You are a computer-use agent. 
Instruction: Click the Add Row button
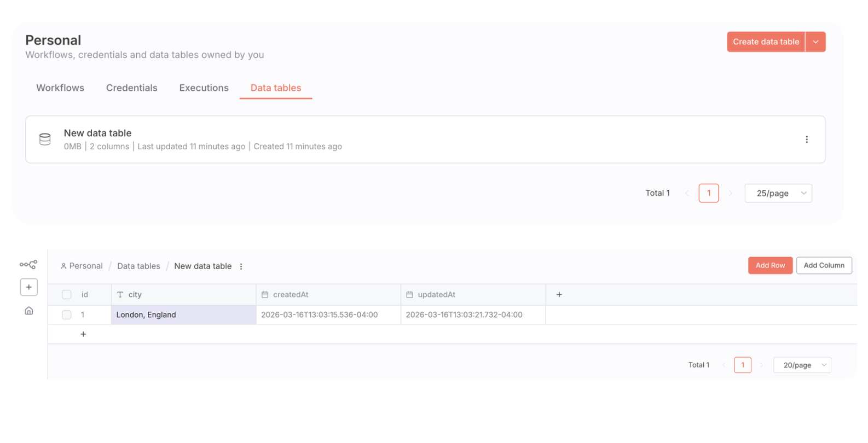(769, 265)
